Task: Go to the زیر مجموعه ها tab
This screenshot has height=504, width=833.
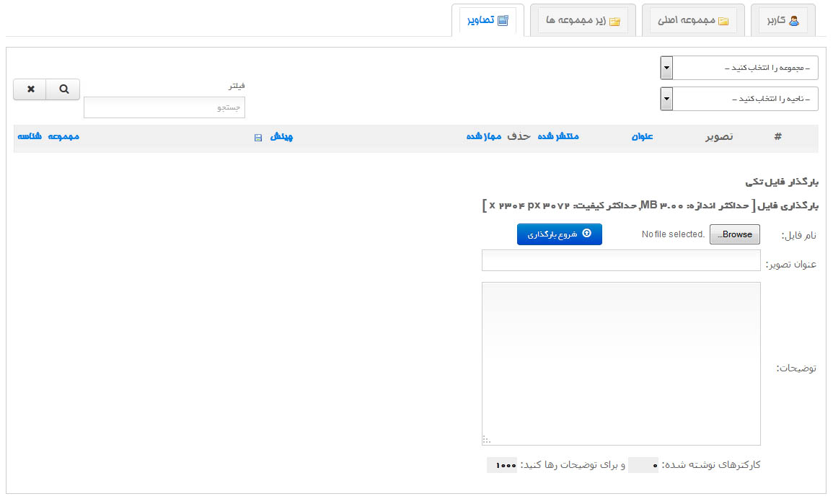Action: (x=580, y=21)
